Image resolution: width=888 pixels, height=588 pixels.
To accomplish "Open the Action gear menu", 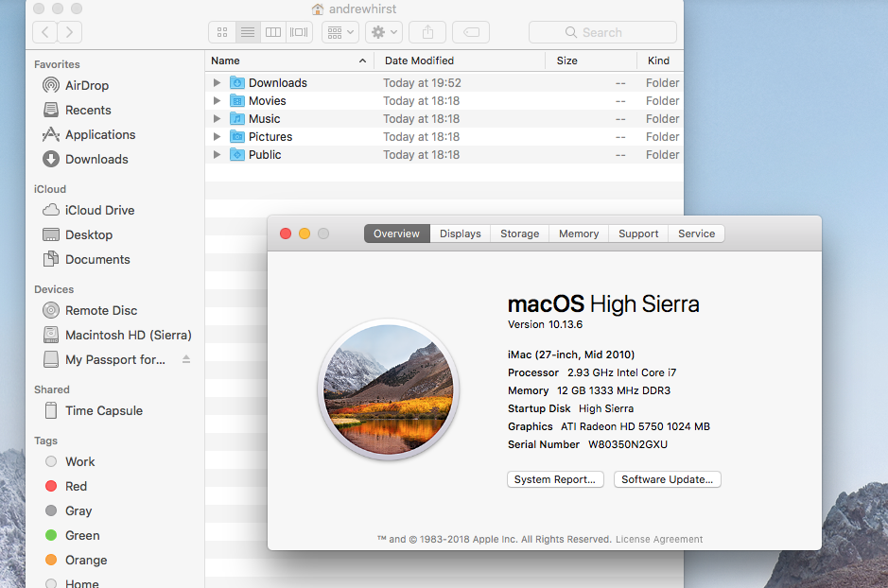I will point(384,32).
